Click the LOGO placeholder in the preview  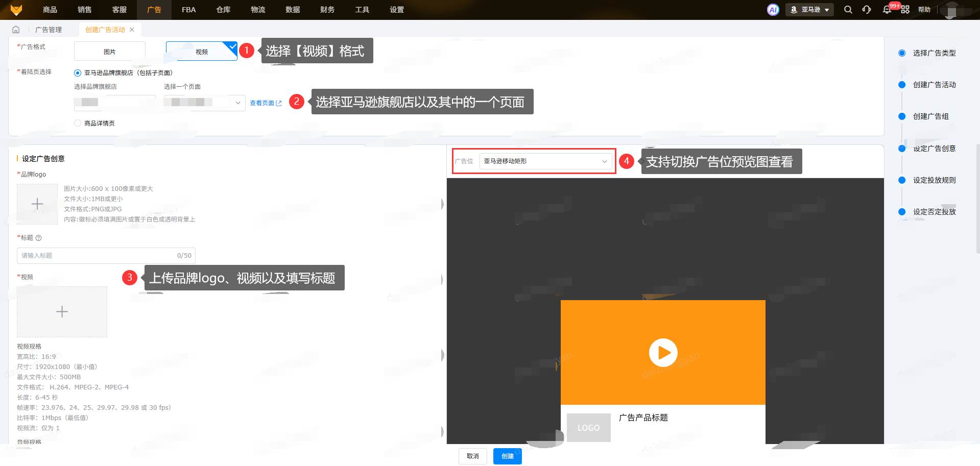589,428
